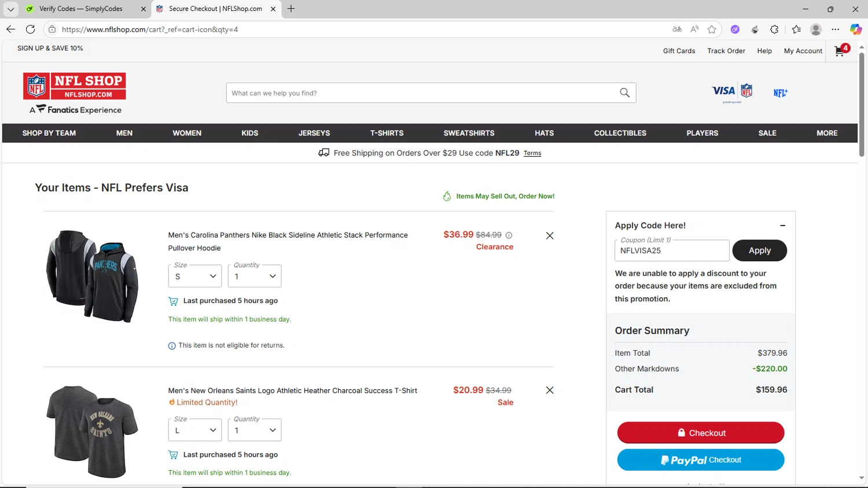Viewport: 868px width, 488px height.
Task: Open the browser extensions puzzle icon
Action: point(774,29)
